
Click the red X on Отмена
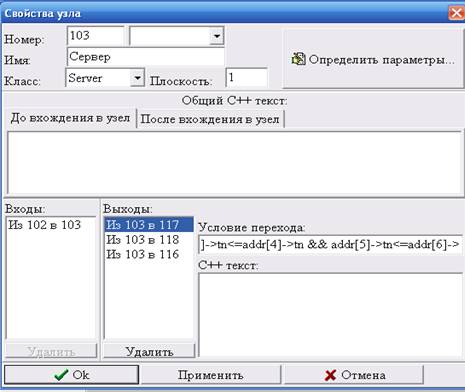point(330,375)
